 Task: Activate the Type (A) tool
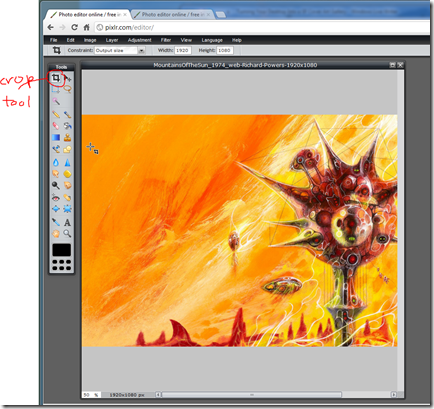coord(68,222)
